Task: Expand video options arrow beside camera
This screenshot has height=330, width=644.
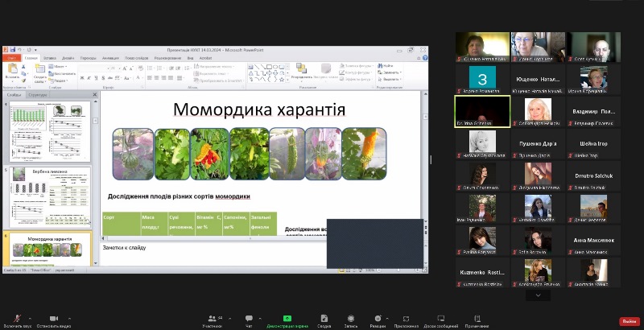Action: coord(69,317)
